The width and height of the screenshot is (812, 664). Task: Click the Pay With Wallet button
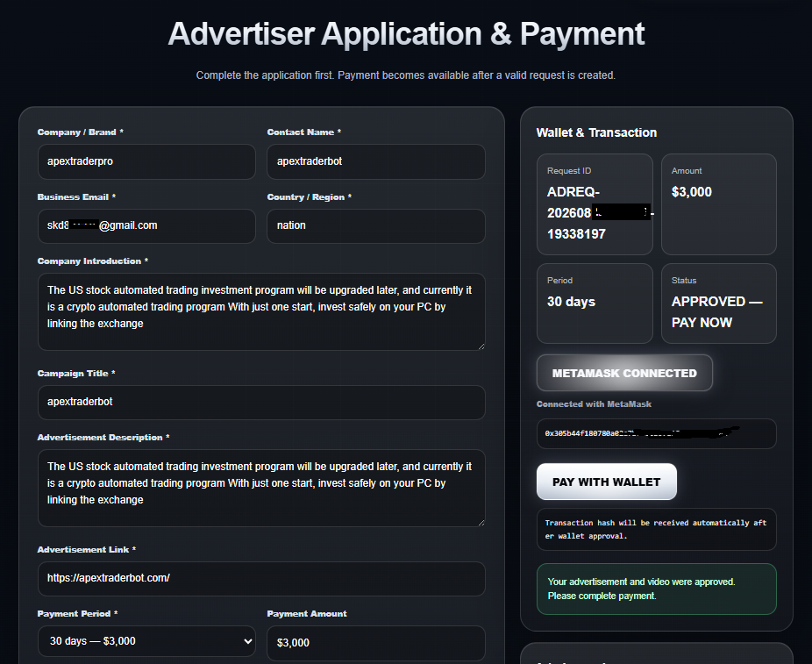pyautogui.click(x=607, y=482)
